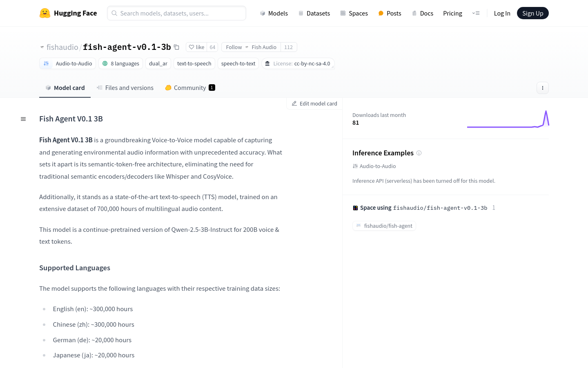Click the Chinese (zh) list entry
The image size is (588, 368).
coord(94,325)
